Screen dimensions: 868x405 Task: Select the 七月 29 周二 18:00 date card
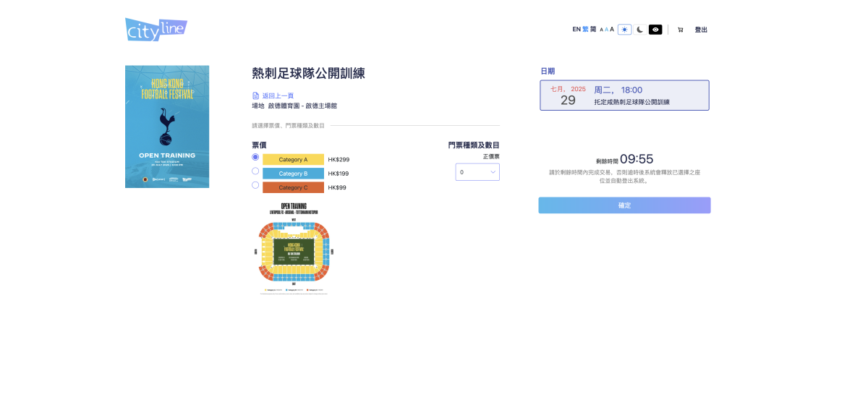624,95
